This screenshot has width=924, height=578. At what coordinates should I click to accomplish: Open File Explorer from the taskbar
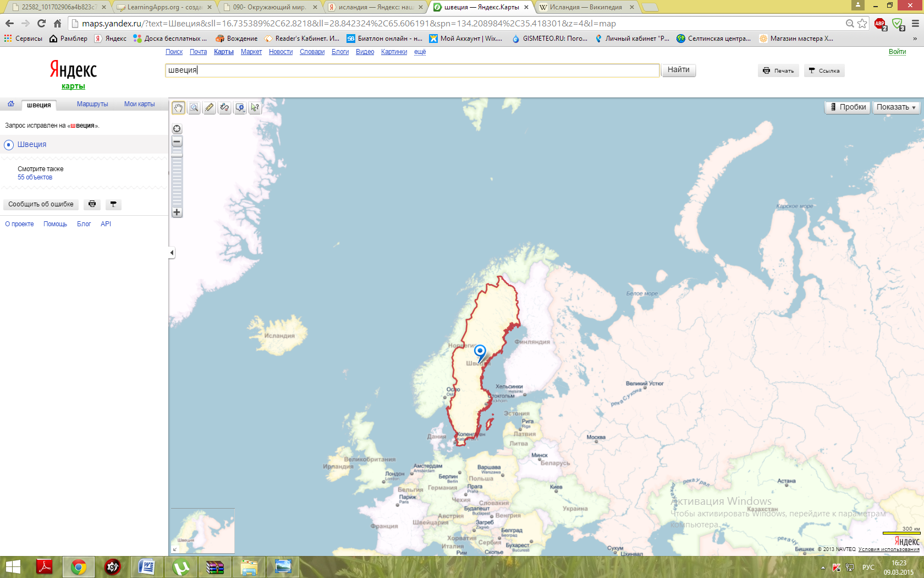coord(249,567)
